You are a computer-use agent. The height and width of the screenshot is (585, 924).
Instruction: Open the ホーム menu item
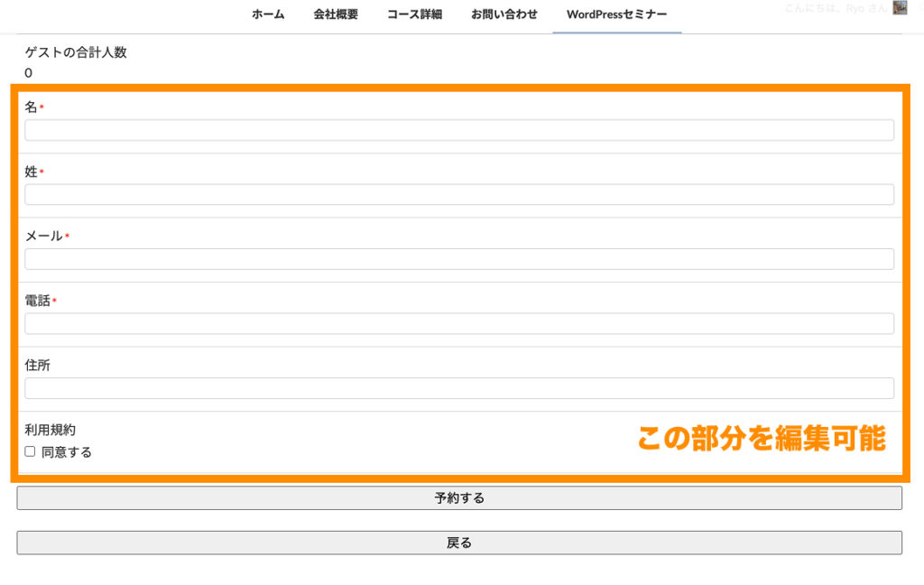[x=268, y=14]
